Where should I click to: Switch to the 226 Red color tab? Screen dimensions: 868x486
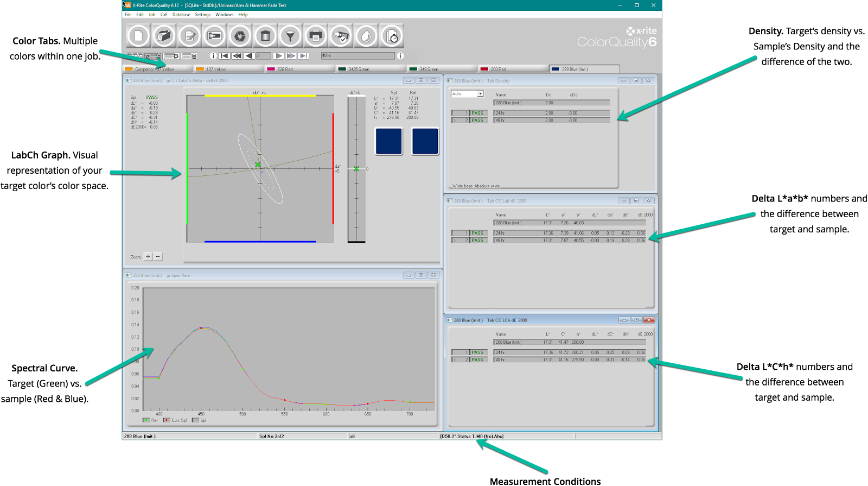[x=300, y=69]
